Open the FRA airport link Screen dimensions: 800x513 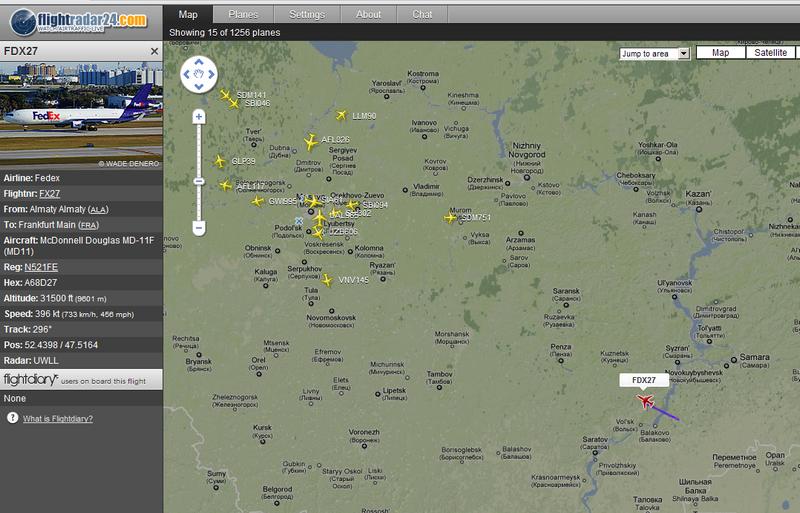point(88,225)
